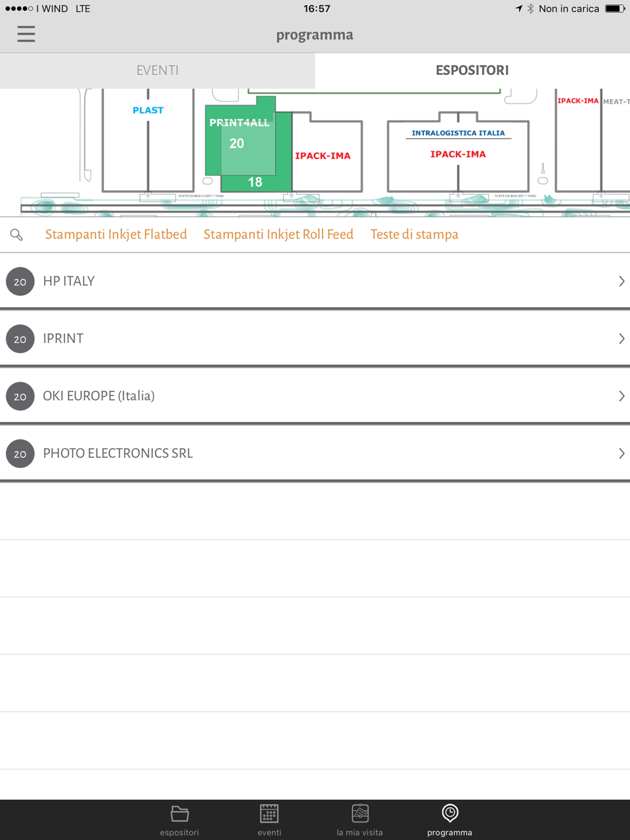Open the hamburger menu
Screen dimensions: 630x840
coord(26,34)
